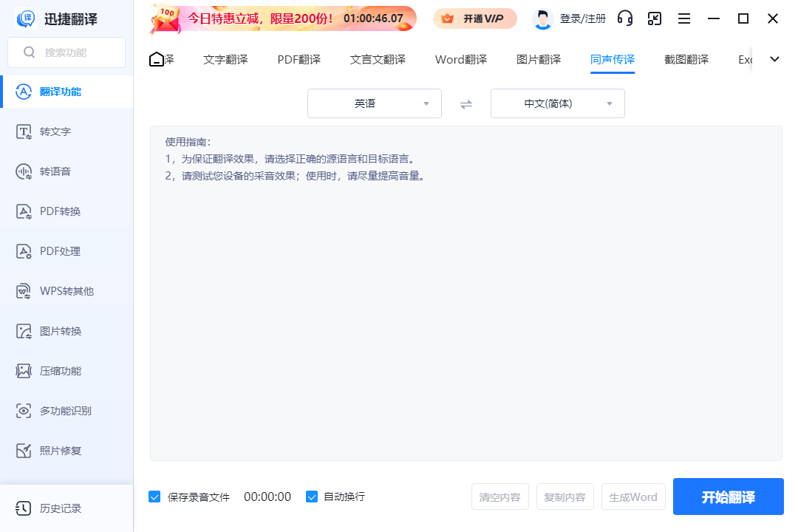Switch to the PDF翻译 tab
798x532 pixels.
pos(299,60)
